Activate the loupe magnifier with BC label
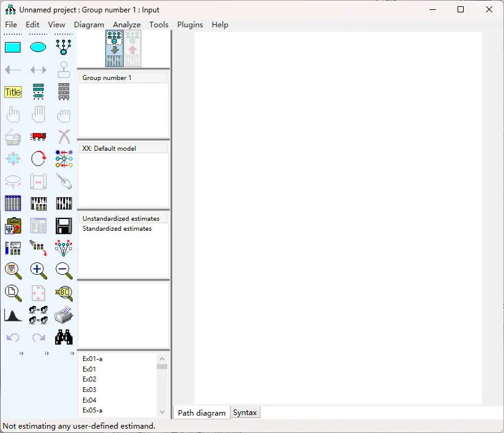 tap(64, 293)
